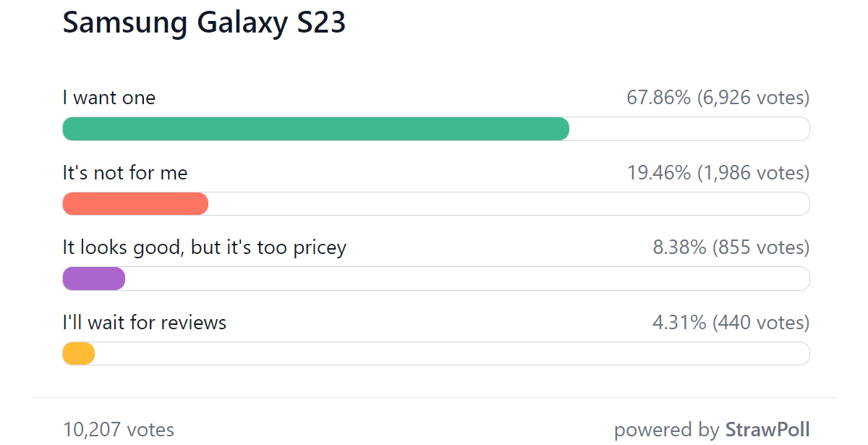Click the 'powered by' text
Viewport: 868px width, 445px height.
(667, 431)
